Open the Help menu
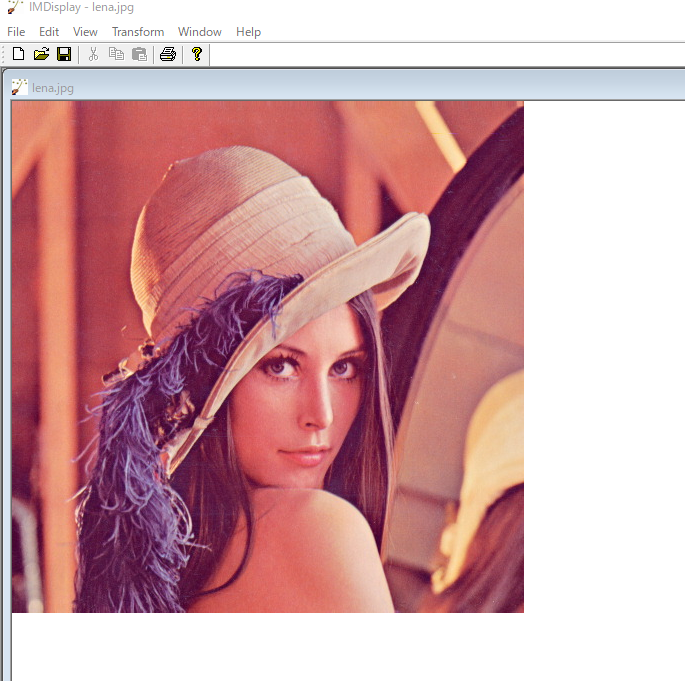This screenshot has height=681, width=685. click(248, 32)
